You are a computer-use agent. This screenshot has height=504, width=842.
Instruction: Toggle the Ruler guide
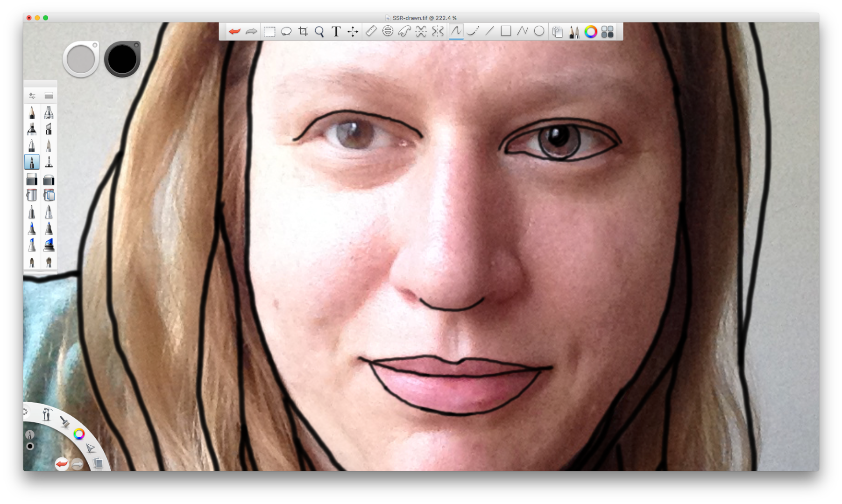pos(371,31)
